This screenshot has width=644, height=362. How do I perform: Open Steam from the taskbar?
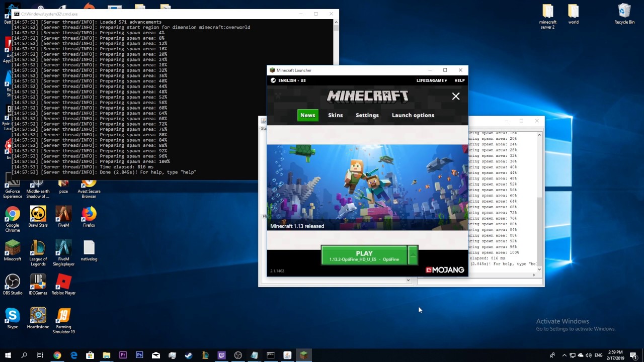coord(189,355)
